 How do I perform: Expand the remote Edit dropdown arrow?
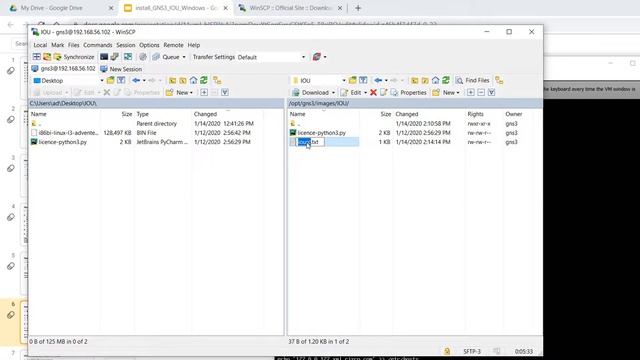pos(365,93)
